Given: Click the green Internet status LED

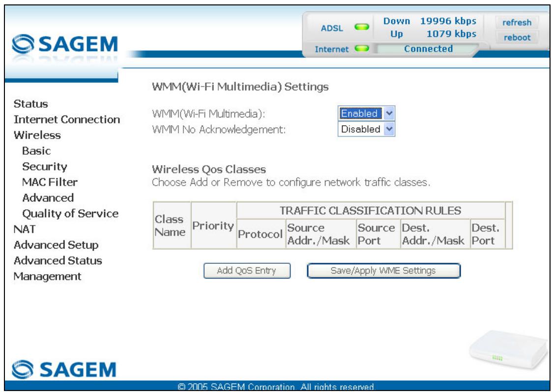Looking at the screenshot, I should tap(362, 49).
